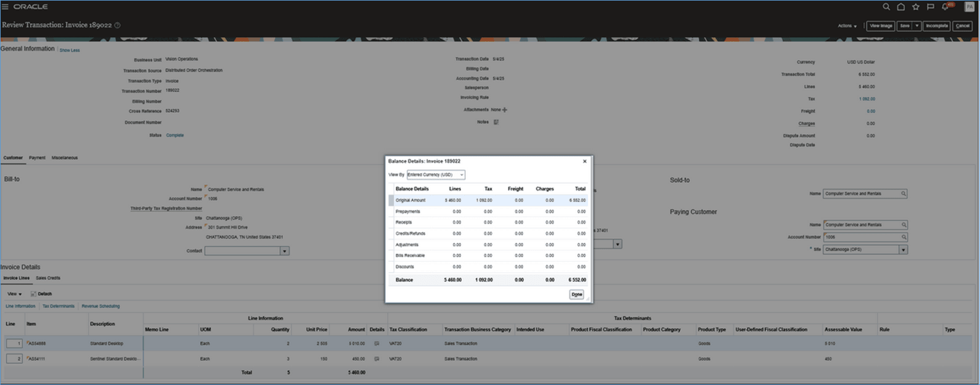Screen dimensions: 980x385
Task: Open the PA user profile menu
Action: tap(970, 7)
